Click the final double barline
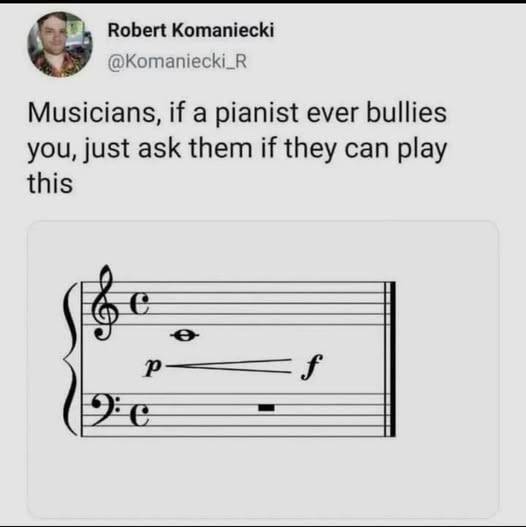This screenshot has width=526, height=527. click(390, 359)
